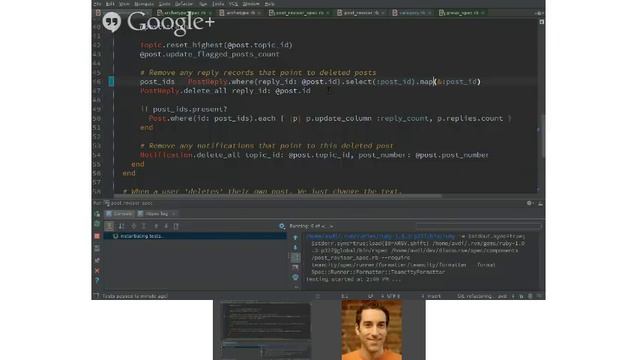Image resolution: width=640 pixels, height=360 pixels.
Task: Open test runner settings gear dropdown
Action: click(282, 226)
